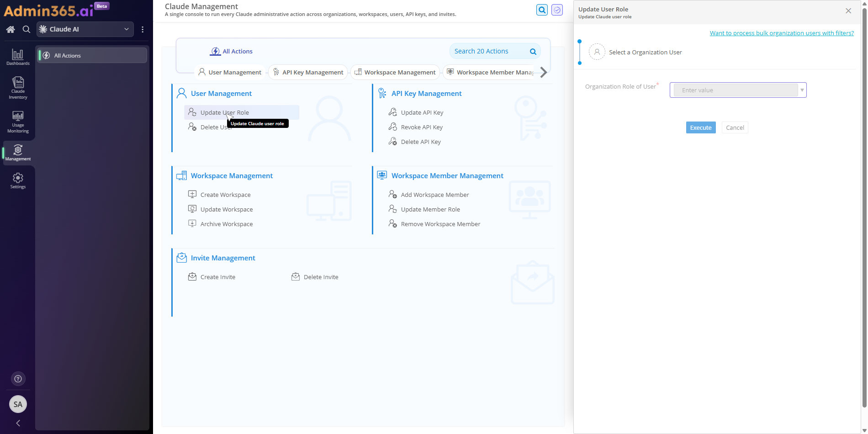868x434 pixels.
Task: Focus the Enter value role input field
Action: (736, 90)
